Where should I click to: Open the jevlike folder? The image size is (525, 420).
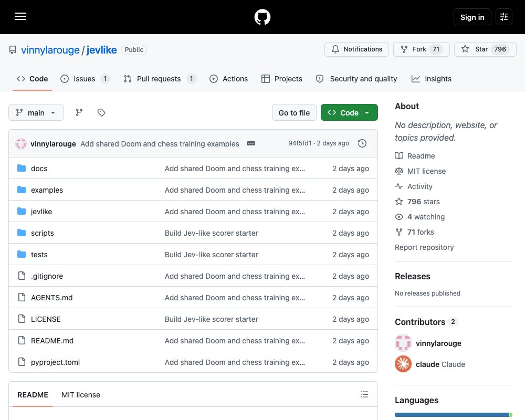pyautogui.click(x=41, y=212)
